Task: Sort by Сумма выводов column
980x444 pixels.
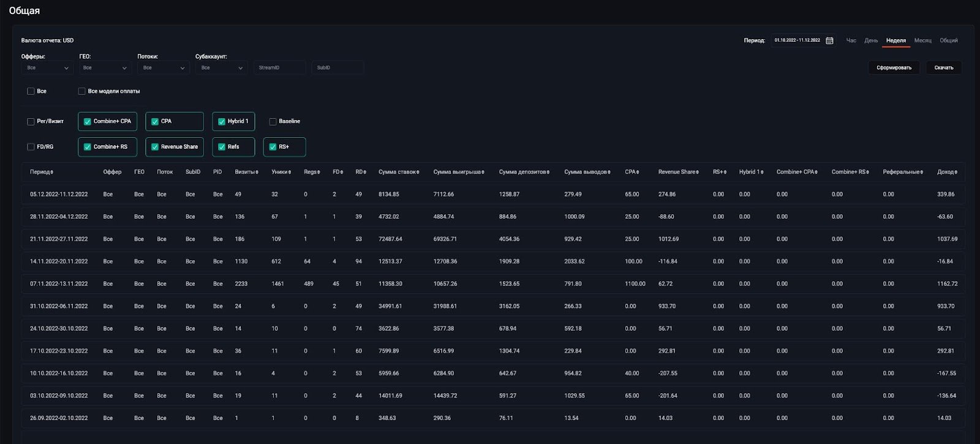Action: coord(587,172)
